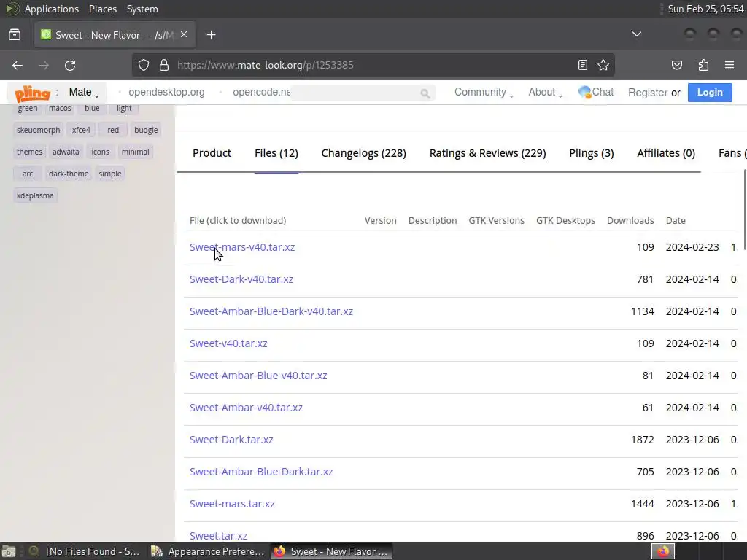
Task: Select the Files (12) tab
Action: click(276, 153)
